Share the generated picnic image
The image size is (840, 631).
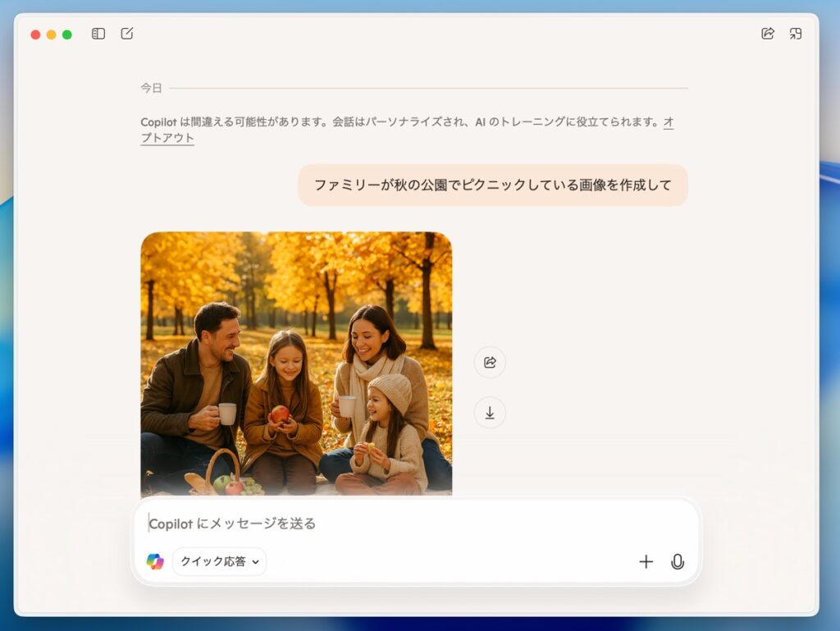(x=490, y=362)
